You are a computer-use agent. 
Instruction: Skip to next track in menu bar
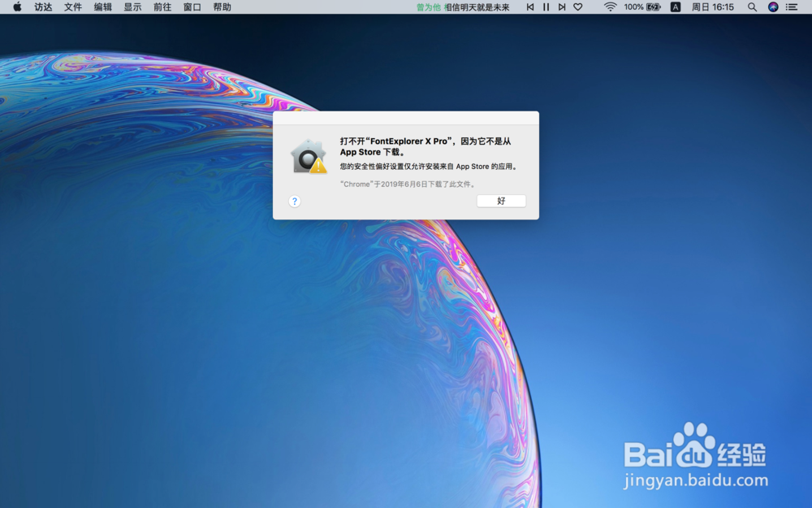coord(562,7)
